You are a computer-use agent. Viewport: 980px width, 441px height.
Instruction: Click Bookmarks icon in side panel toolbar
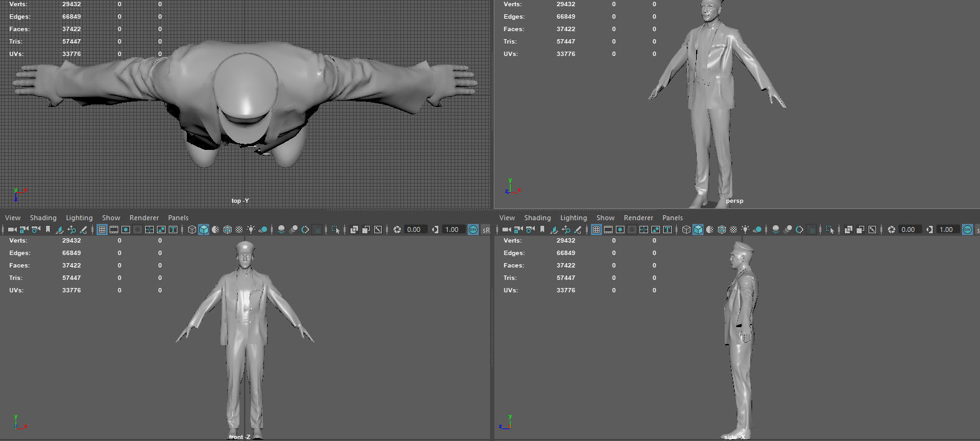(542, 230)
